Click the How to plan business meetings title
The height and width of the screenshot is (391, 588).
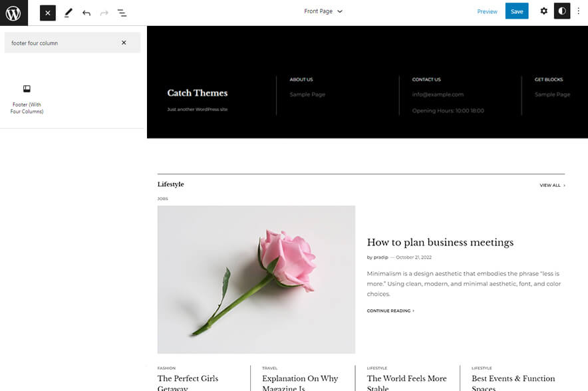[x=440, y=242]
